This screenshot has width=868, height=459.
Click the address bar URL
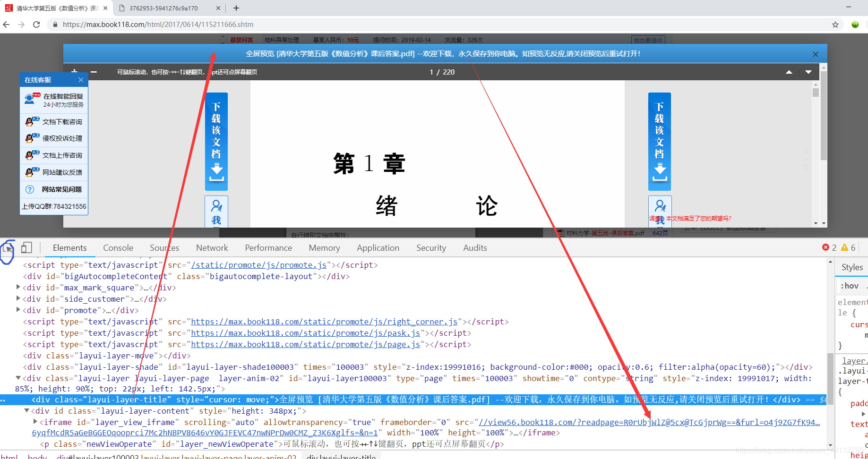158,25
